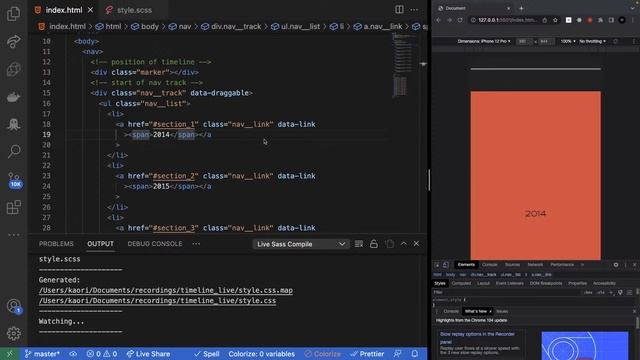Select the DEBUG CONSOLE panel tab
The image size is (640, 360).
click(155, 244)
